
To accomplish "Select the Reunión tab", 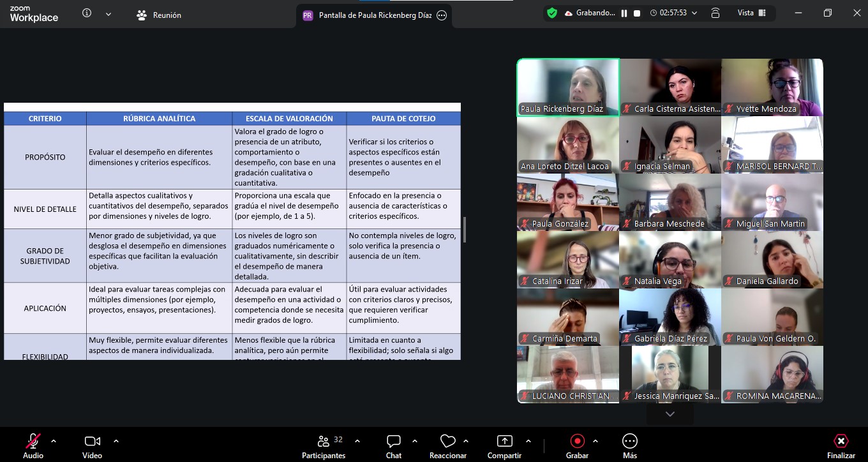I will [x=159, y=15].
